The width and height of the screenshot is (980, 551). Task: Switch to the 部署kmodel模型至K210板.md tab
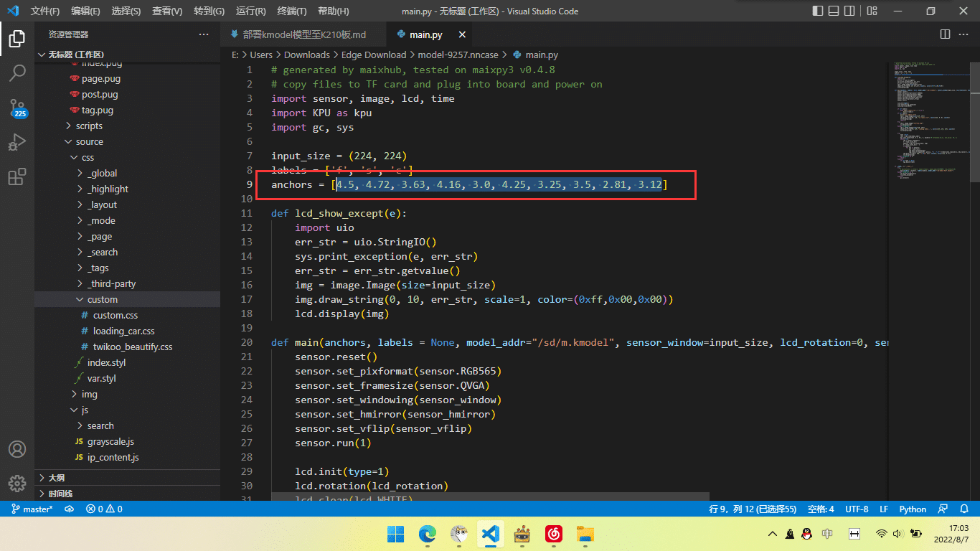click(x=304, y=34)
